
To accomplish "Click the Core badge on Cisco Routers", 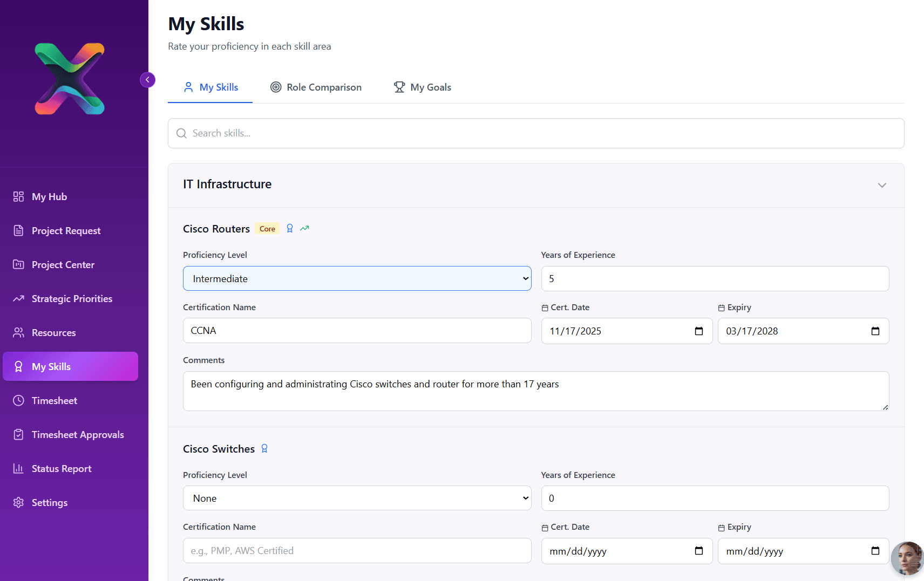I will (x=267, y=229).
